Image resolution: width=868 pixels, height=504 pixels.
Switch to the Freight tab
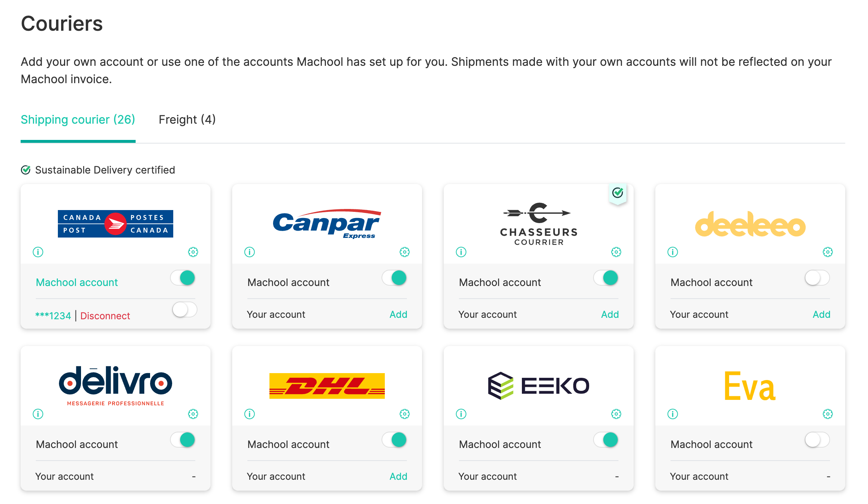point(187,120)
